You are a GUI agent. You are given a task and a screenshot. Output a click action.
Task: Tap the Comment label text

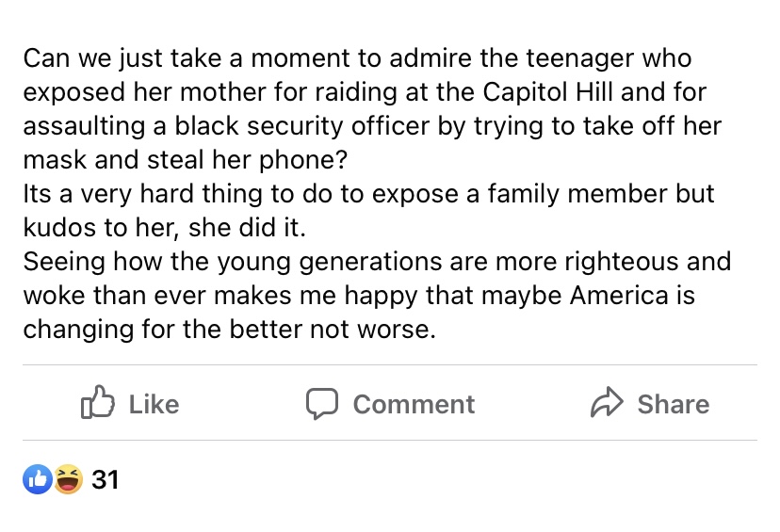click(414, 404)
